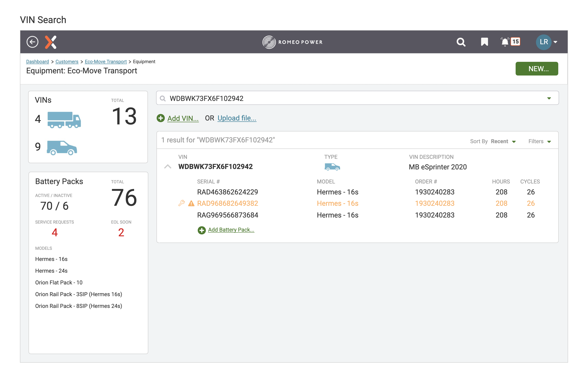Click the orange warning triangle icon
Image resolution: width=588 pixels, height=383 pixels.
click(191, 203)
